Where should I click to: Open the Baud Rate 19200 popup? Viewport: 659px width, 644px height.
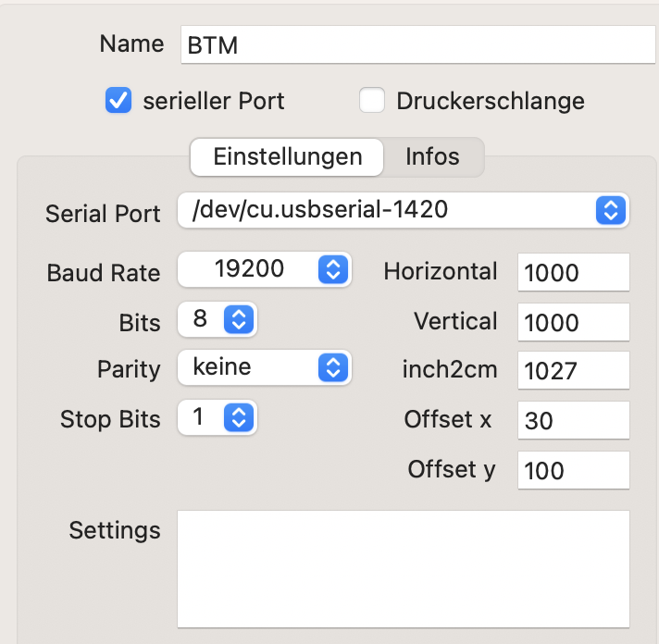[265, 269]
